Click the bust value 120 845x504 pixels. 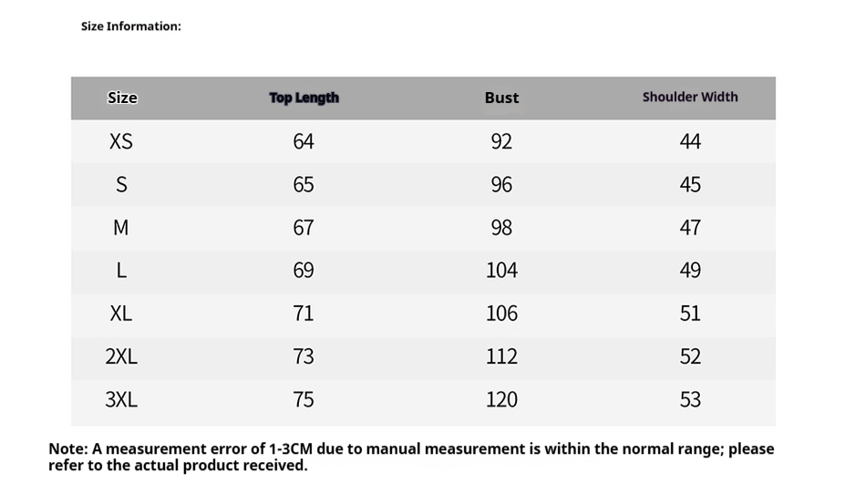click(x=501, y=399)
